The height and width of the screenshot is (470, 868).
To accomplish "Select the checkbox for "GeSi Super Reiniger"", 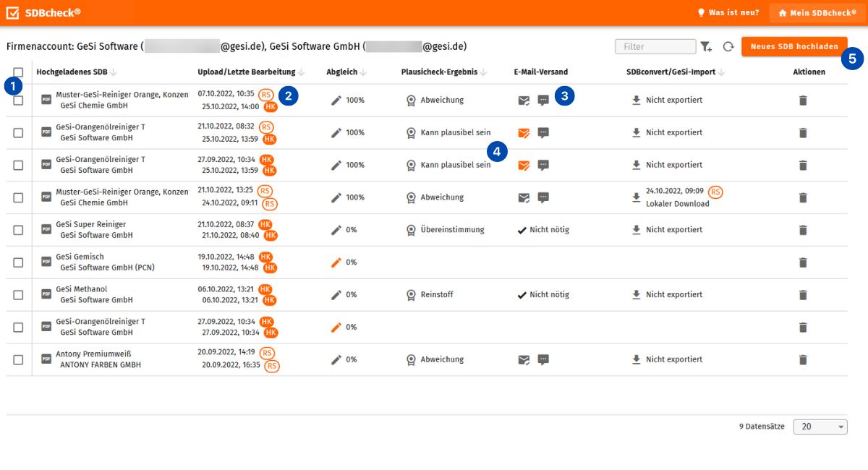I will (x=17, y=229).
